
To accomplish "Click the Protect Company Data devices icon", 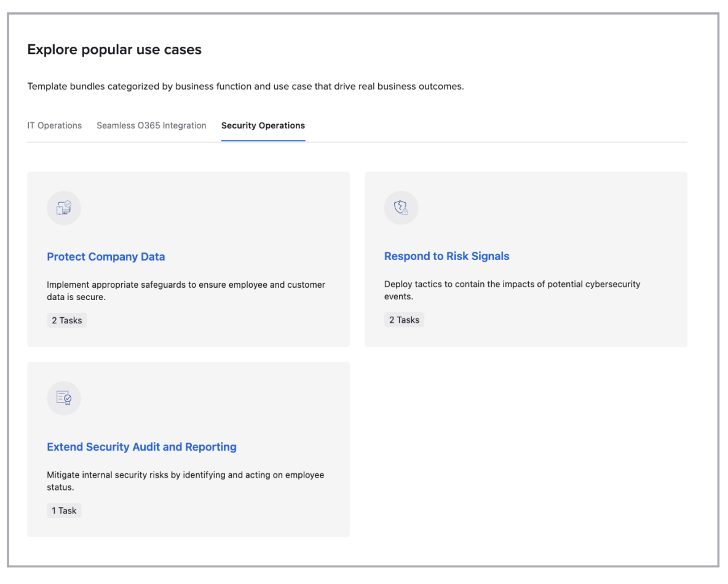I will coord(64,208).
